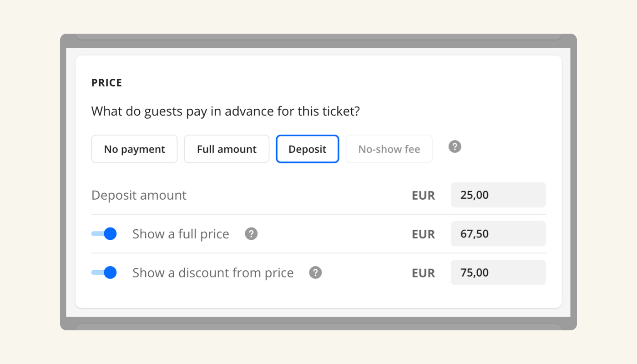Click the EUR label beside 67,50
The height and width of the screenshot is (364, 637).
(x=424, y=234)
